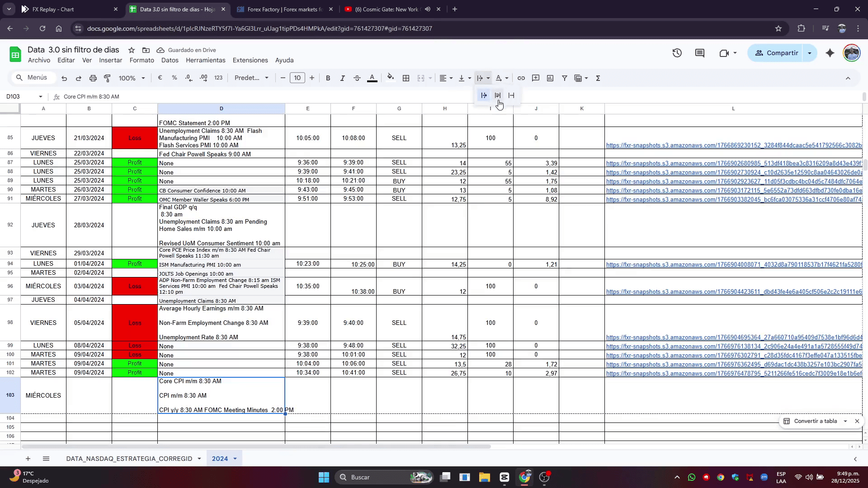Select the Overflow text wrapping option
Image resolution: width=868 pixels, height=488 pixels.
pos(484,95)
